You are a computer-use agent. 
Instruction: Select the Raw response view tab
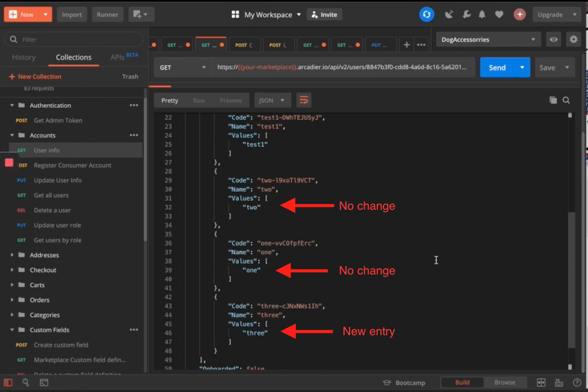pos(199,100)
